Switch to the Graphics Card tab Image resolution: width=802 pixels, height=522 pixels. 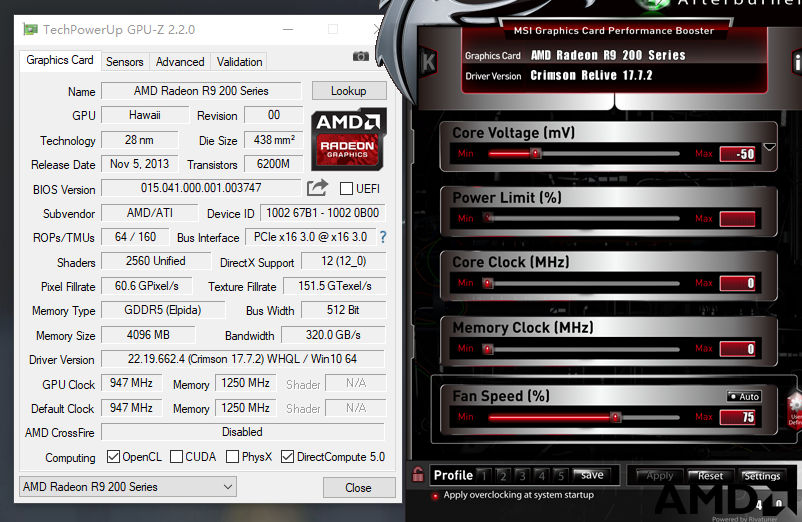pos(60,60)
